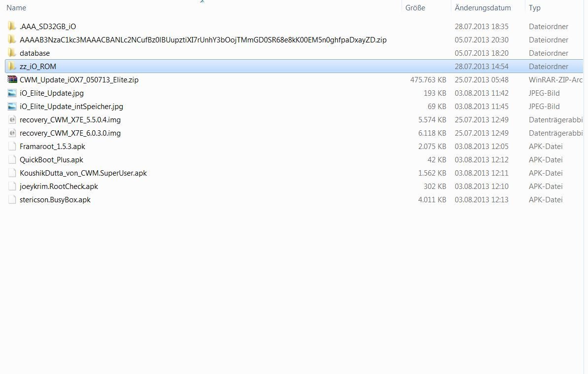Screen dimensions: 588x374
Task: Click the WinRAR-ZIP-Arc type cell
Action: coord(556,80)
